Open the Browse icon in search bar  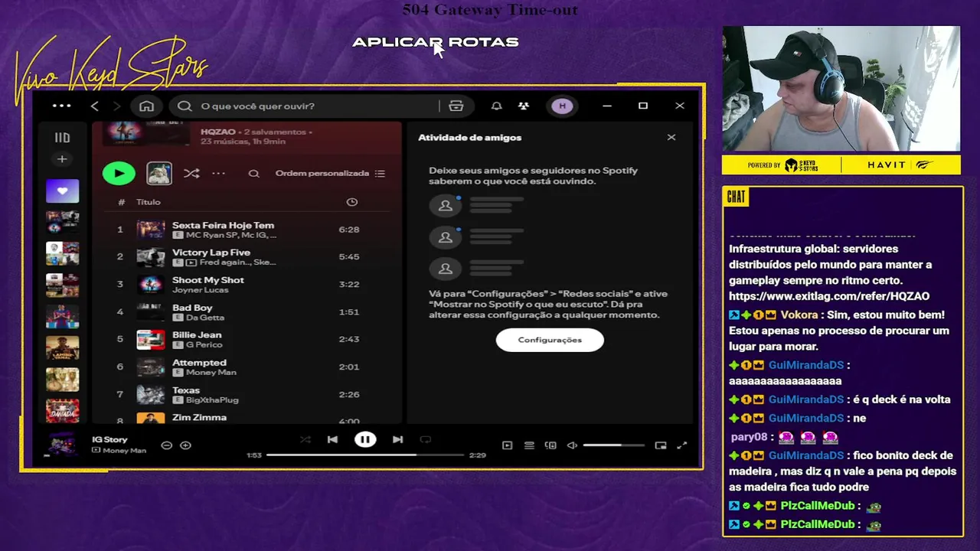click(x=456, y=106)
